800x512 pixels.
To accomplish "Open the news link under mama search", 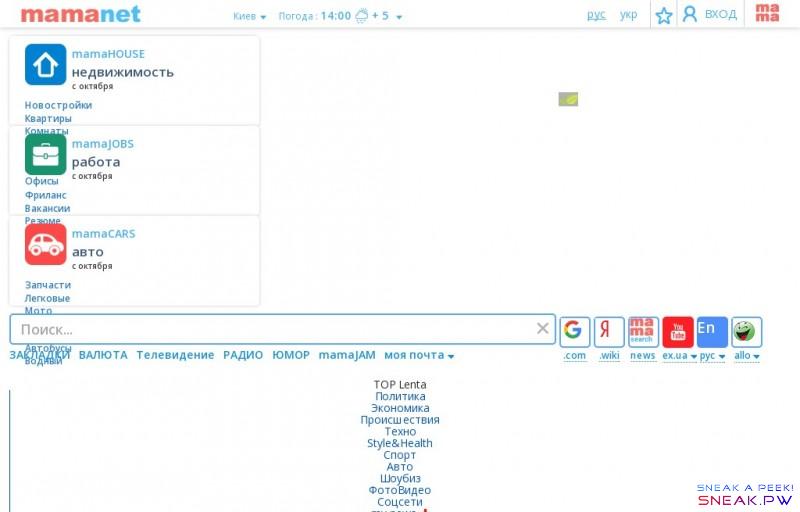I will click(x=642, y=355).
